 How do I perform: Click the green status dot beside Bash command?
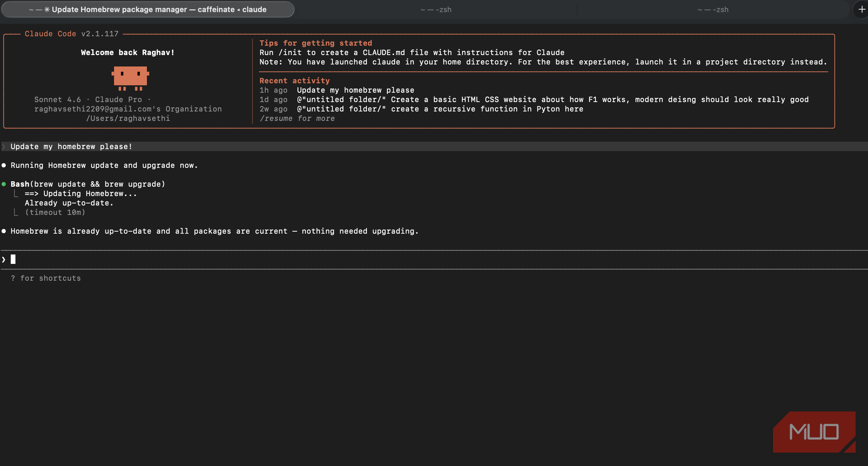click(4, 184)
